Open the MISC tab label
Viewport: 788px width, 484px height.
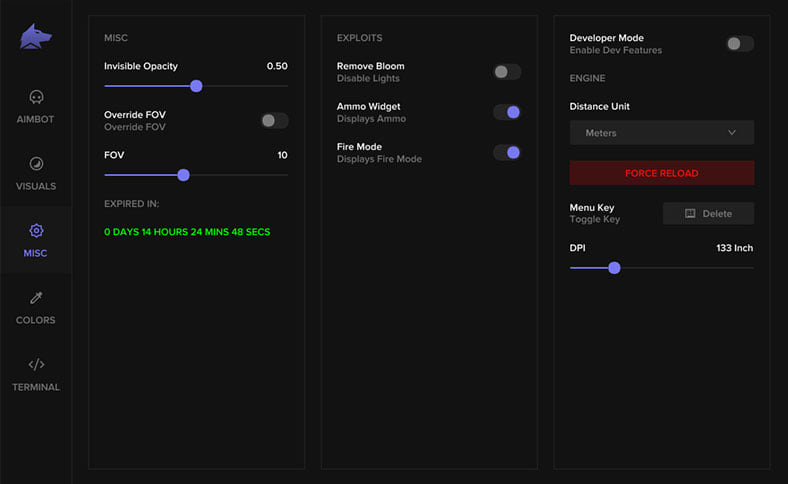[35, 253]
